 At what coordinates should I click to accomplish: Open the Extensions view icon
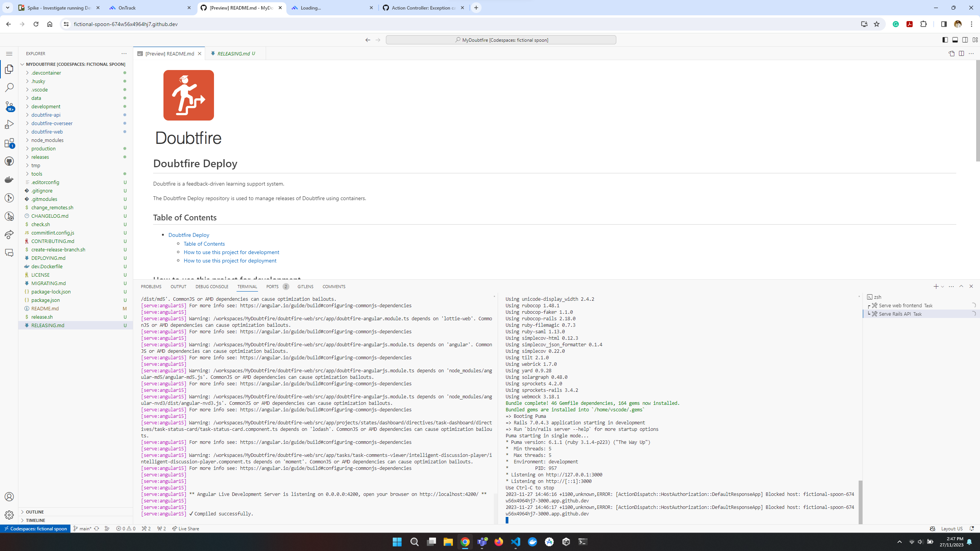pos(9,143)
